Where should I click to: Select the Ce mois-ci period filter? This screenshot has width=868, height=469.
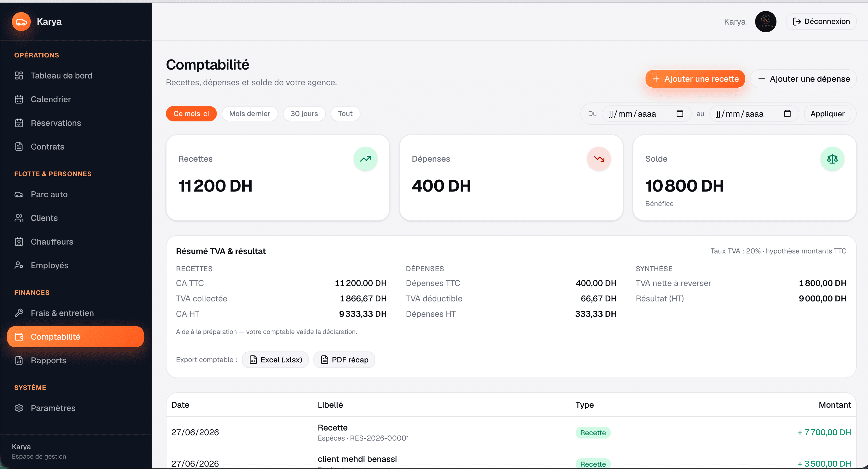(x=191, y=114)
